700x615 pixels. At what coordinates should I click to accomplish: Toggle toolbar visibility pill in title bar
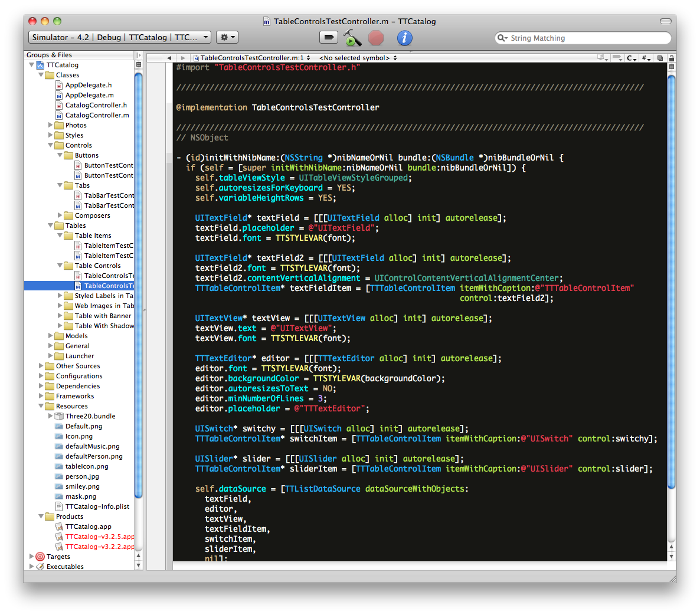point(666,21)
